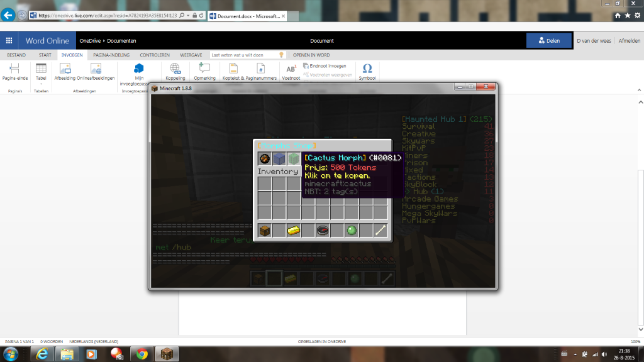Insert a page break with Pagina-einde
Image resolution: width=644 pixels, height=362 pixels.
(15, 72)
